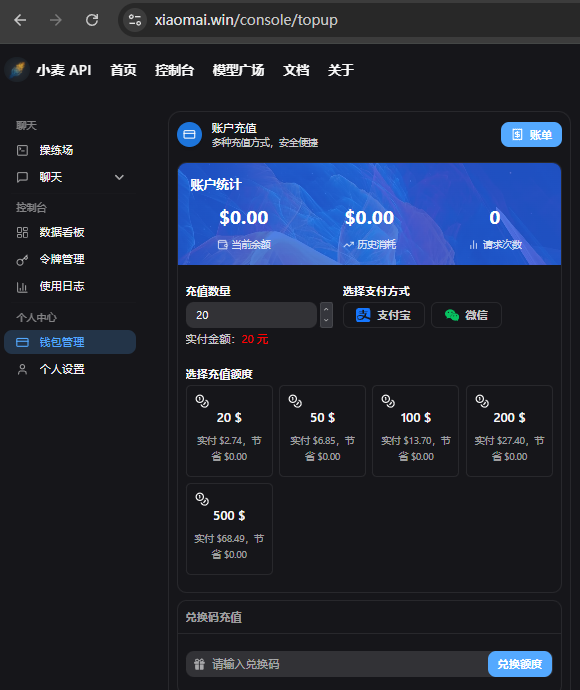Select the 50 $ top-up card
The height and width of the screenshot is (690, 580).
323,431
